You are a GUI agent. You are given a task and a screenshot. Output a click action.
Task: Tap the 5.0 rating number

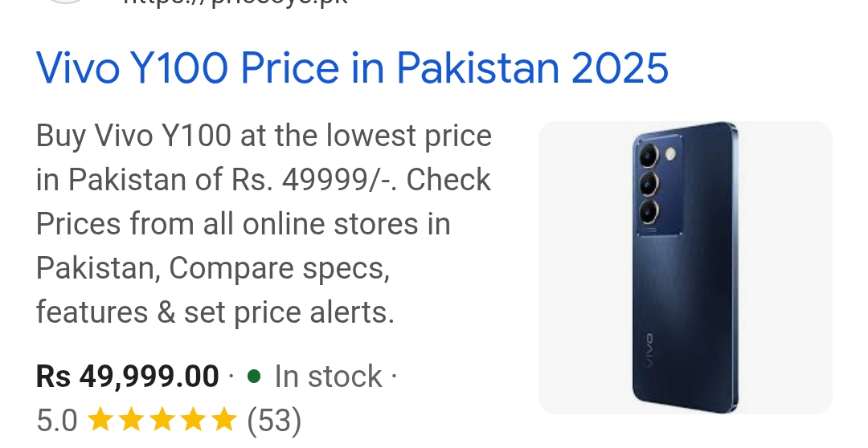pyautogui.click(x=56, y=421)
